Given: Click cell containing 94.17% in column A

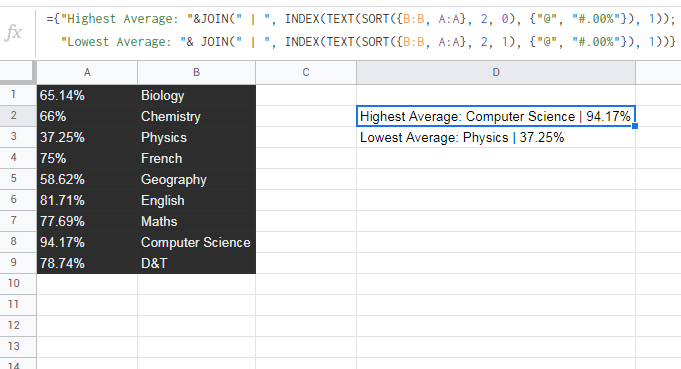Looking at the screenshot, I should (x=87, y=242).
